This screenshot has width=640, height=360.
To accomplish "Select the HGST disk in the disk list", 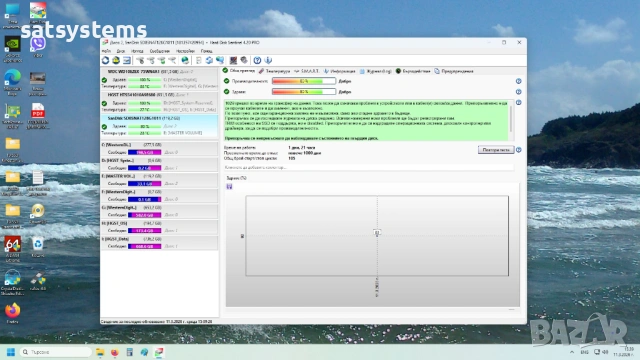I will click(x=159, y=102).
